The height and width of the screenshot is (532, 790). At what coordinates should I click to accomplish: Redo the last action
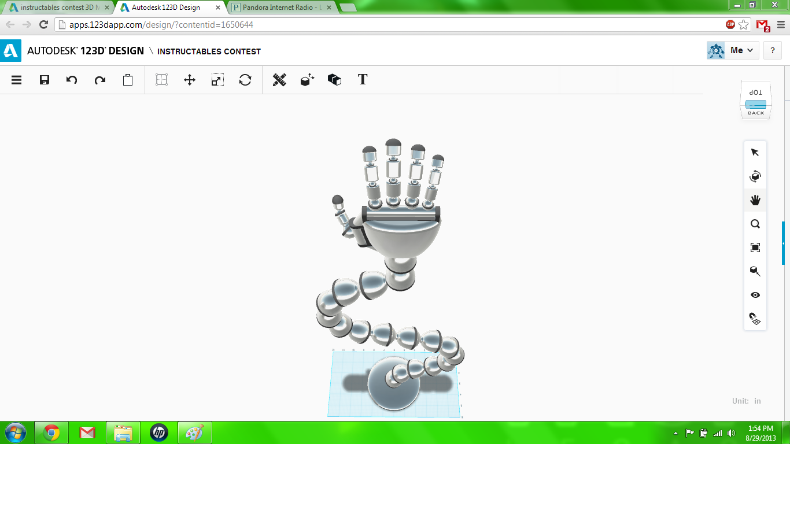point(99,80)
